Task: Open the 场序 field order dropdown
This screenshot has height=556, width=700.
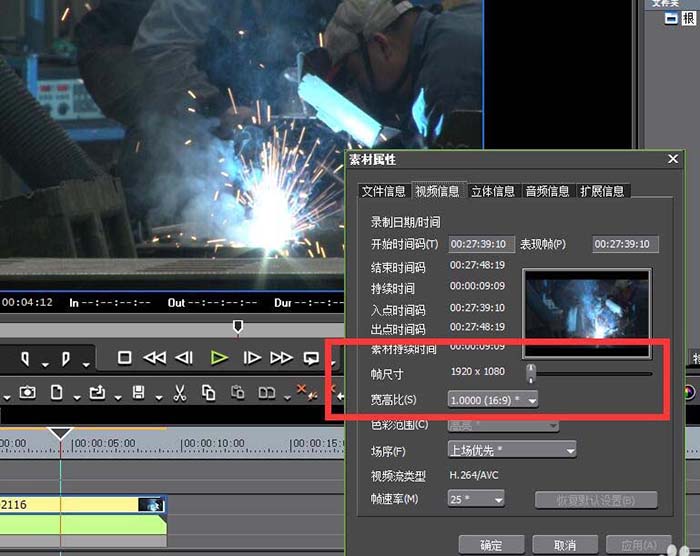Action: click(x=512, y=450)
